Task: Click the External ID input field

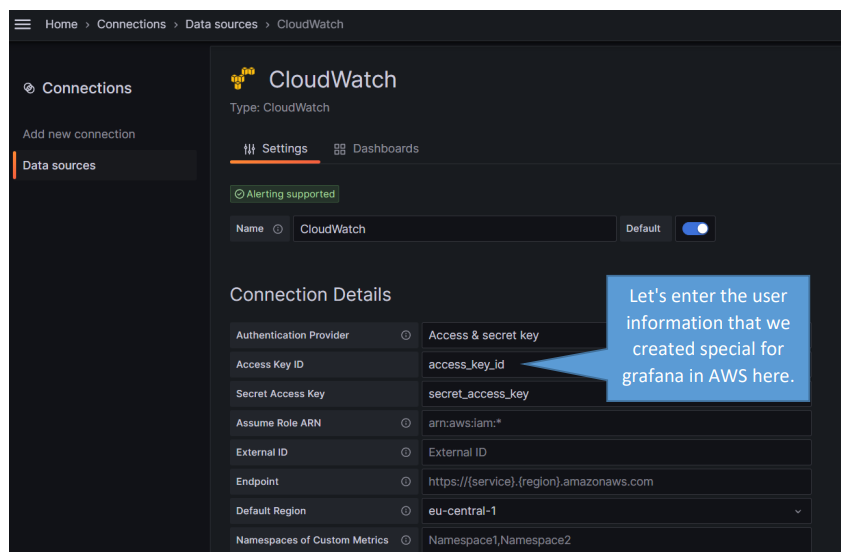Action: pos(616,452)
